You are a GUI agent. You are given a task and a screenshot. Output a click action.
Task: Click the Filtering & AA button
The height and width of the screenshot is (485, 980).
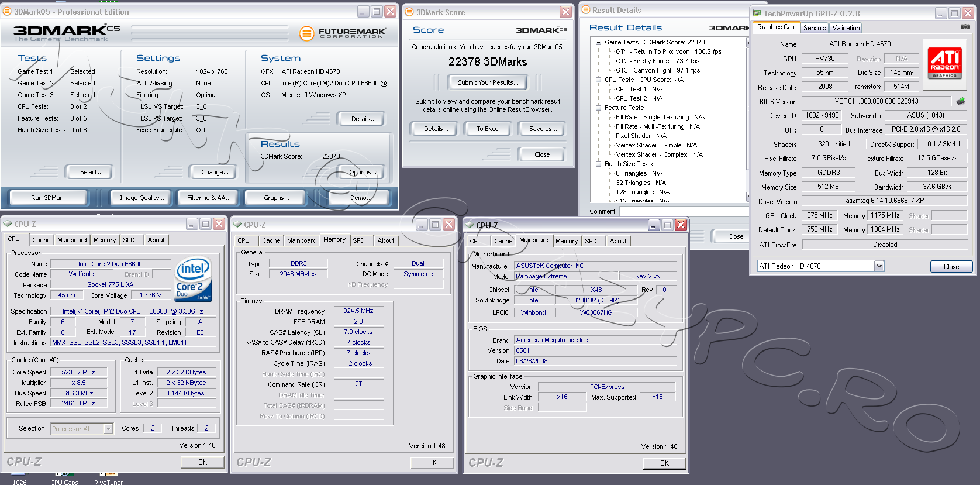coord(209,198)
